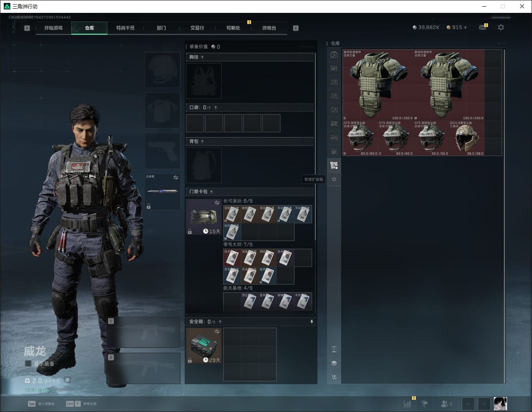
Task: Click the first empty teammate invite slot
Action: click(x=468, y=403)
